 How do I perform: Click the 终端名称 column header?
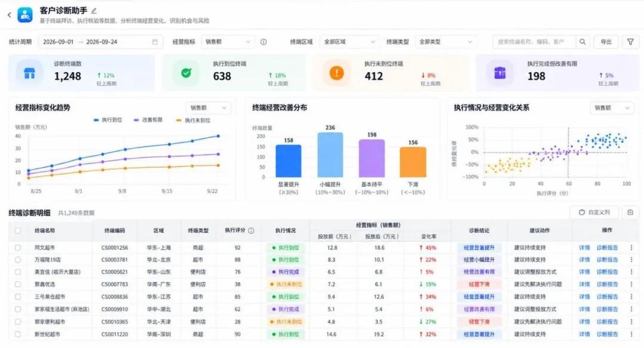pos(45,231)
